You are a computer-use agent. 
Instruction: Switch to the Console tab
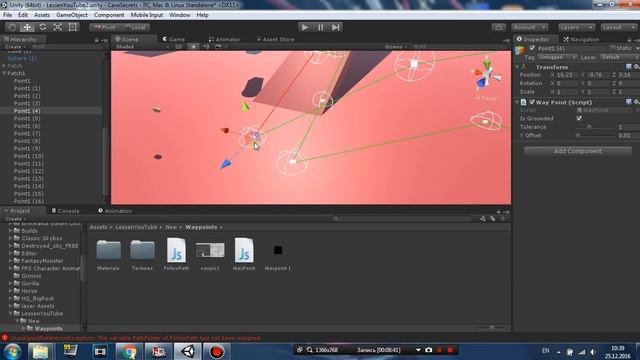click(65, 211)
